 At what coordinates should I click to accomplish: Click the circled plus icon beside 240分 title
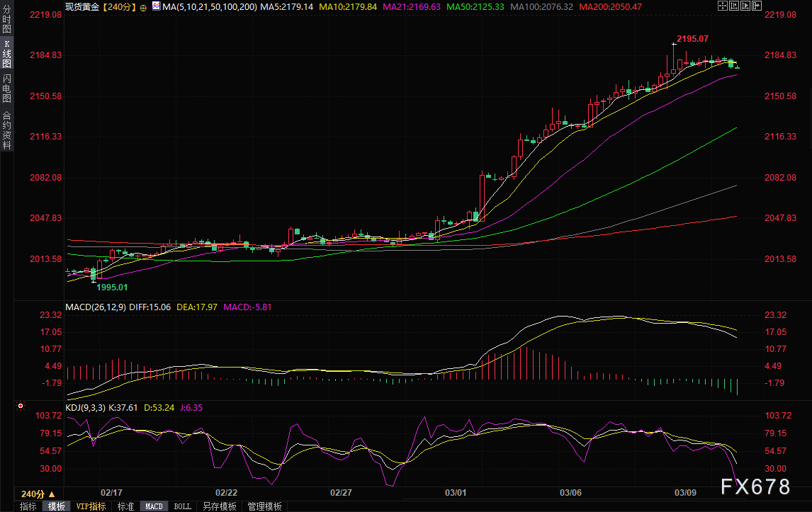pos(143,8)
